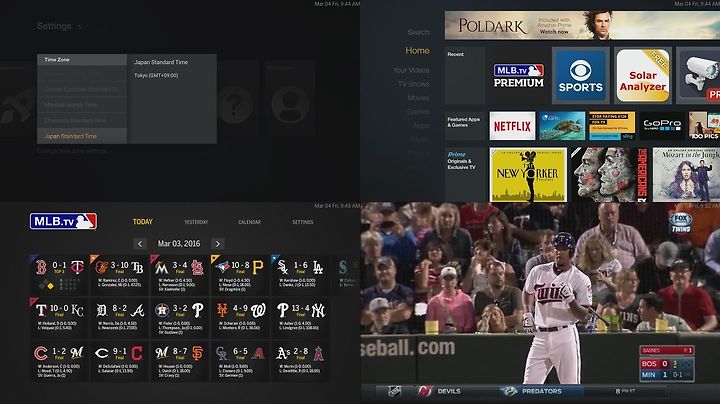Open the CALENDAR tab

[249, 222]
